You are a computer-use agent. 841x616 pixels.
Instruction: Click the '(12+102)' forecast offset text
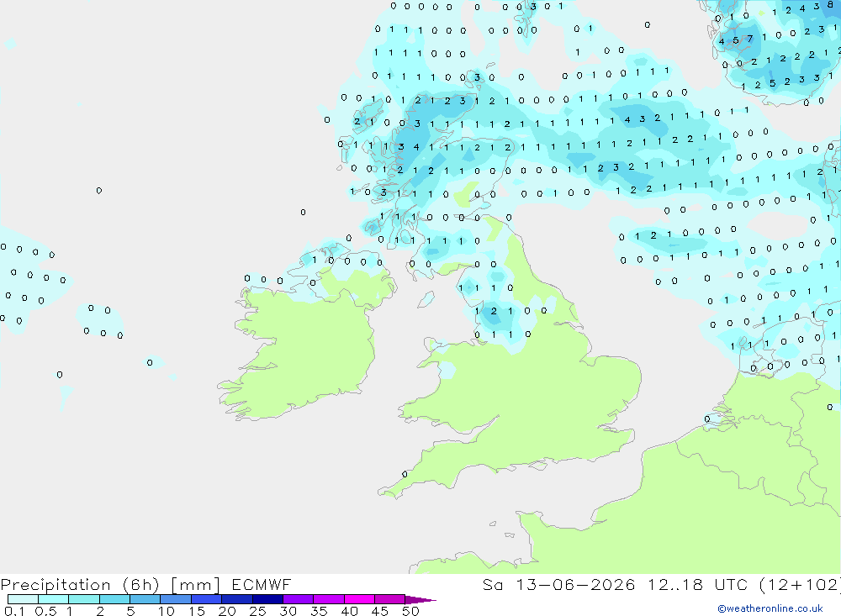point(800,584)
